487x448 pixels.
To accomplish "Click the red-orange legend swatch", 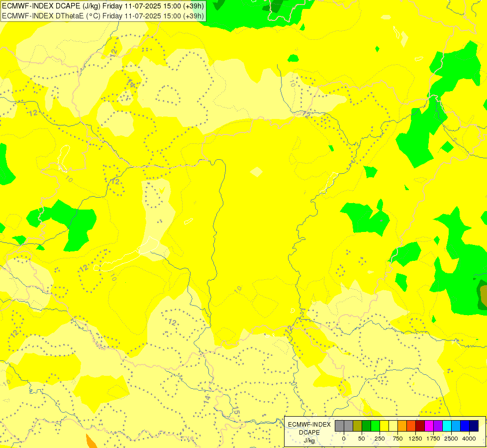I will click(x=411, y=426).
